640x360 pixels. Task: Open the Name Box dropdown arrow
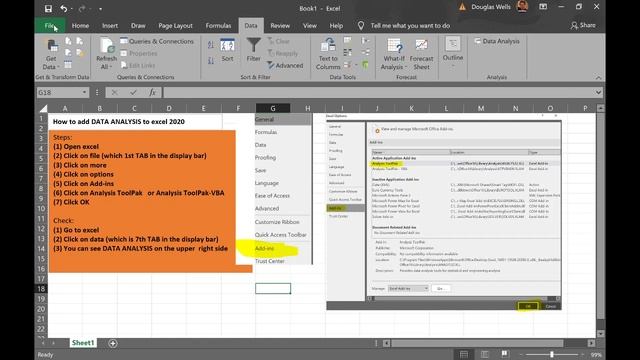click(x=84, y=93)
